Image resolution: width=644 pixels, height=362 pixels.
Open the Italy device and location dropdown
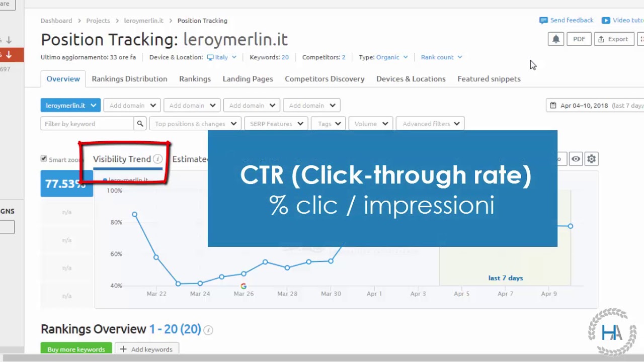222,57
